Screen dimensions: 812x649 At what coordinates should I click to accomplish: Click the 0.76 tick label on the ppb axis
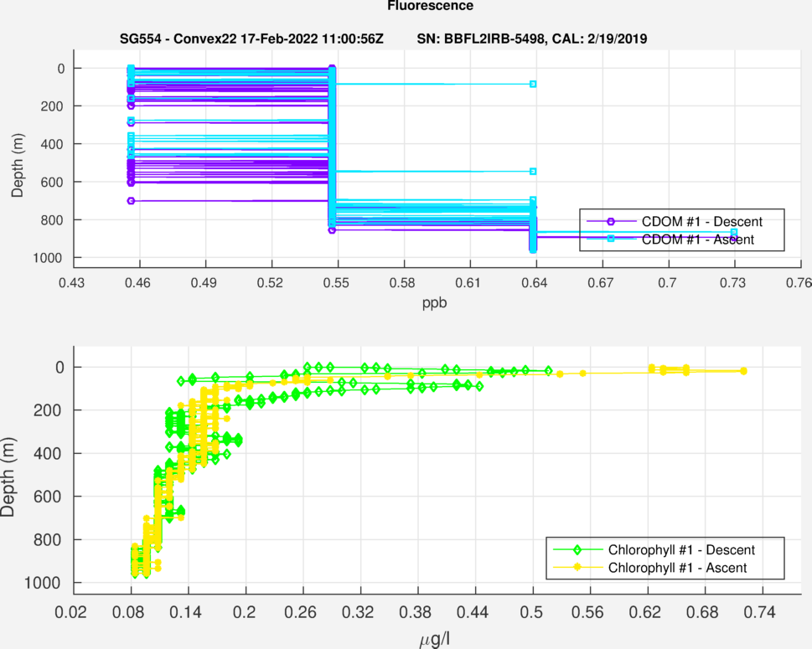(799, 284)
